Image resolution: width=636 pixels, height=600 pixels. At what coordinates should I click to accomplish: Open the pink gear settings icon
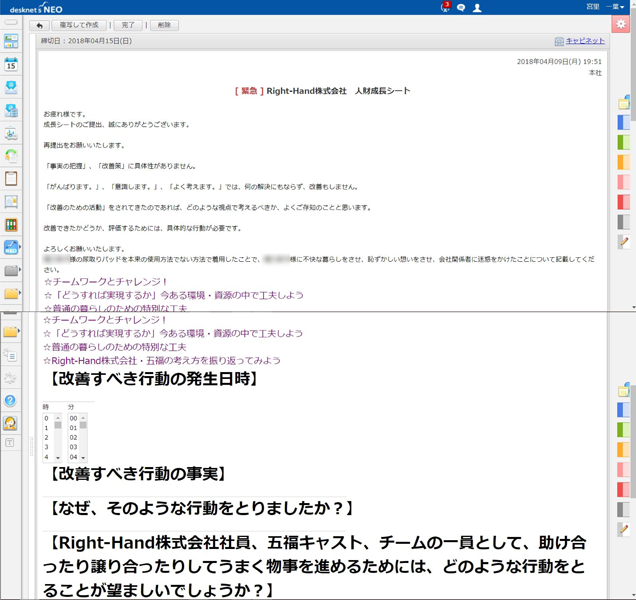click(621, 25)
